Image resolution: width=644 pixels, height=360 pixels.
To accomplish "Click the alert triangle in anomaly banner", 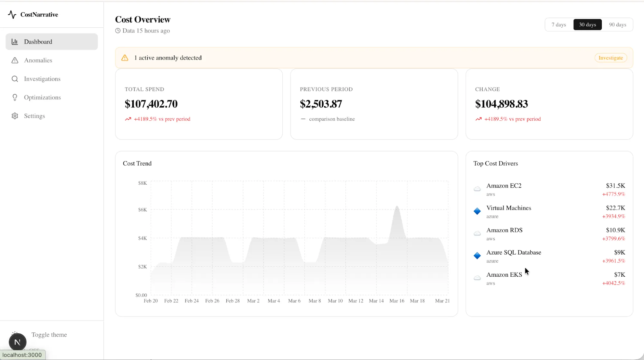I will tap(125, 58).
